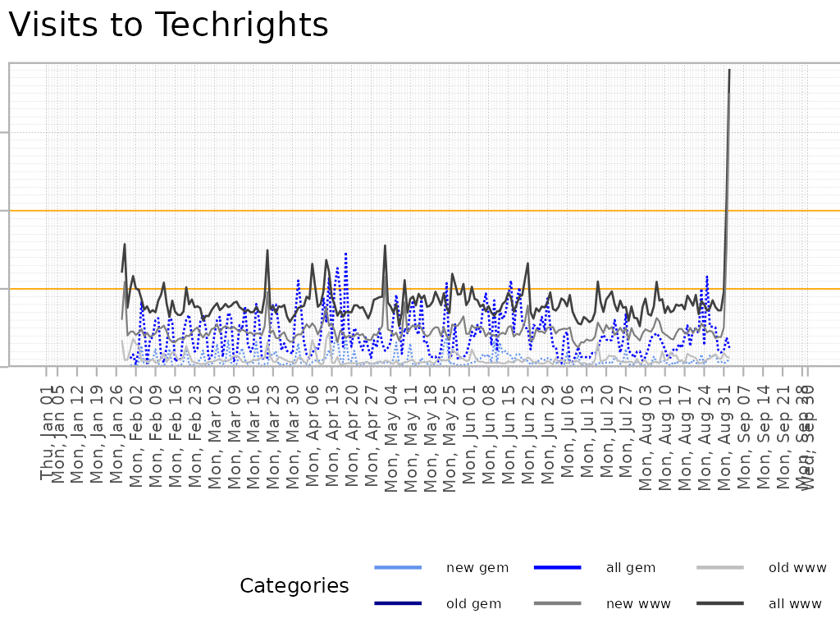840x623 pixels.
Task: Click the 'Mon, Mar 30' axis label
Action: coord(293,437)
